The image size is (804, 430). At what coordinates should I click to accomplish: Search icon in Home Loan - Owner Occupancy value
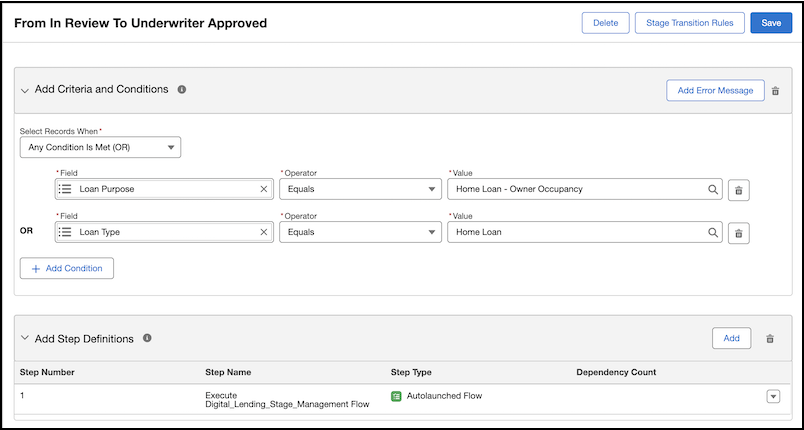(713, 189)
